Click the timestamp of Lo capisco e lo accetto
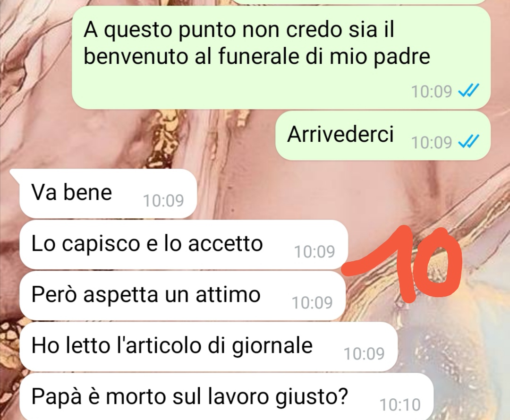The width and height of the screenshot is (510, 420). [x=314, y=252]
